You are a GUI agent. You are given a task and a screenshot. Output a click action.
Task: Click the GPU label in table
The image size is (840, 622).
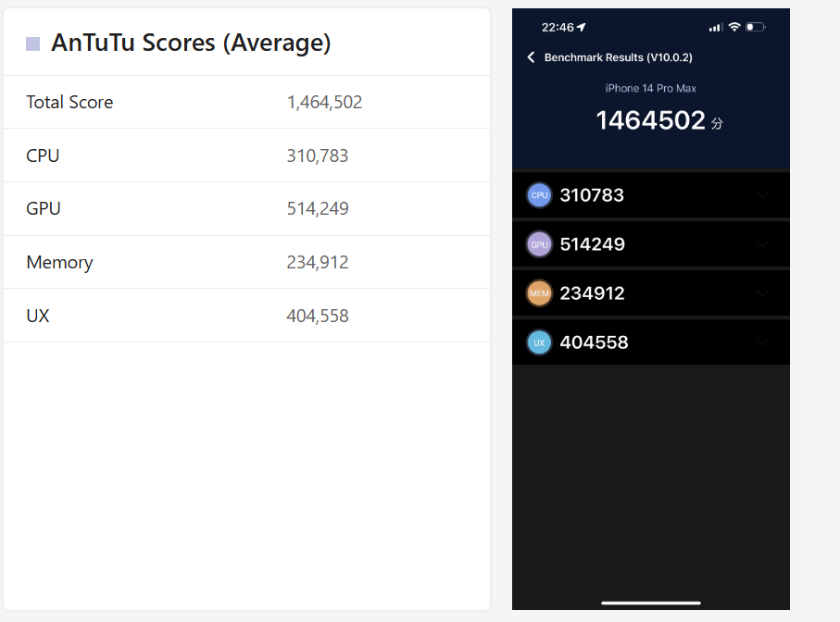click(44, 209)
